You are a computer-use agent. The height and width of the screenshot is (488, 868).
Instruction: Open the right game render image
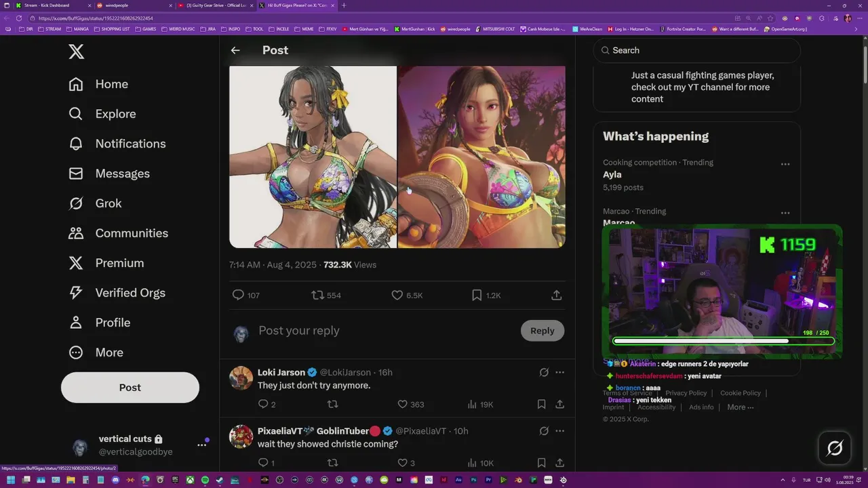481,157
